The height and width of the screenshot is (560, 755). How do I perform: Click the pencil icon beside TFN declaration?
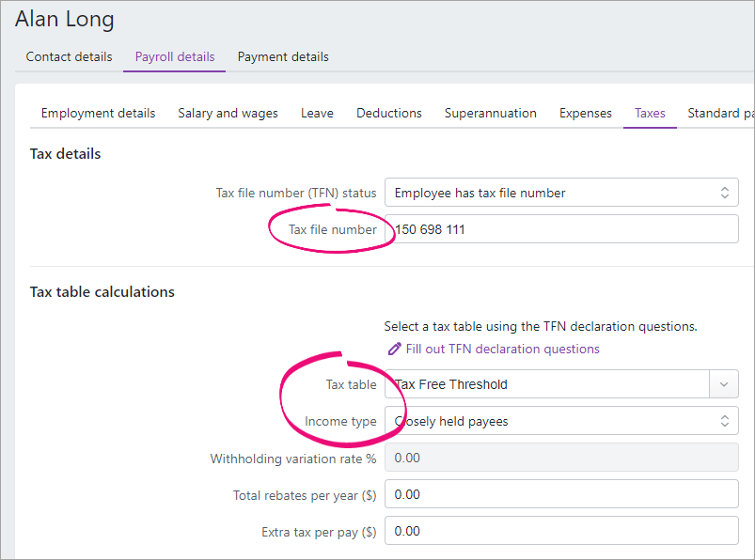pyautogui.click(x=394, y=349)
